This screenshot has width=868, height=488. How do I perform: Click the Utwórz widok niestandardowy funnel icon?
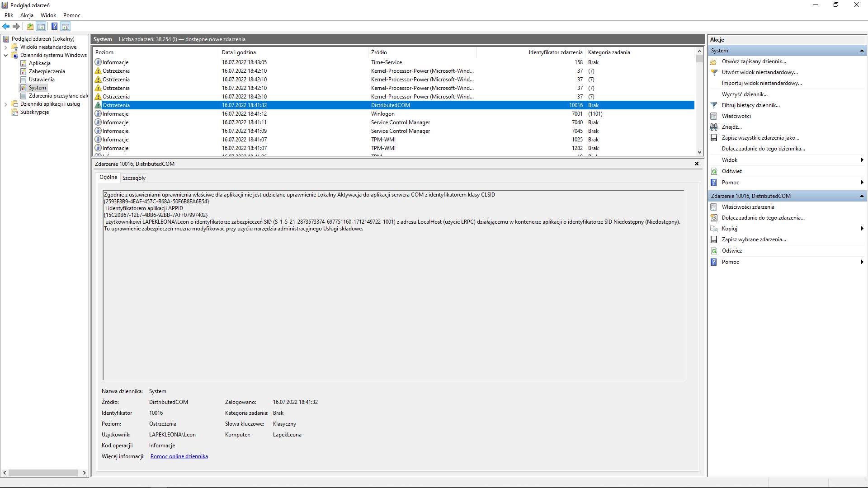tap(714, 72)
